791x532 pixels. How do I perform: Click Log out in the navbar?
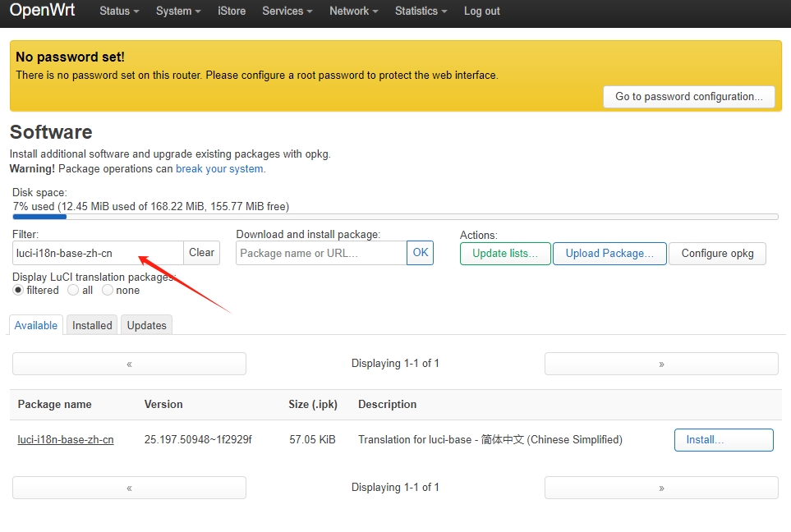tap(482, 11)
